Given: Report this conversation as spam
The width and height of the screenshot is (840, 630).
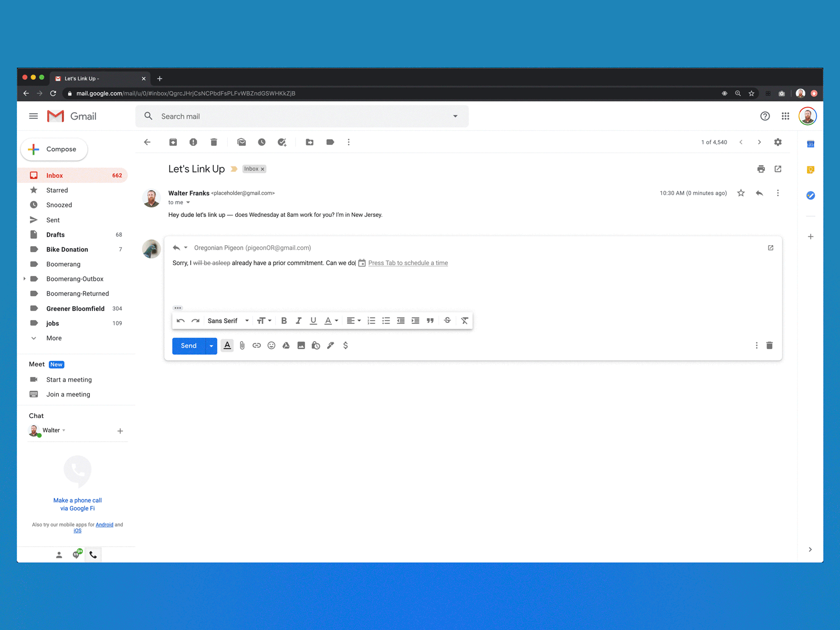Looking at the screenshot, I should 193,142.
